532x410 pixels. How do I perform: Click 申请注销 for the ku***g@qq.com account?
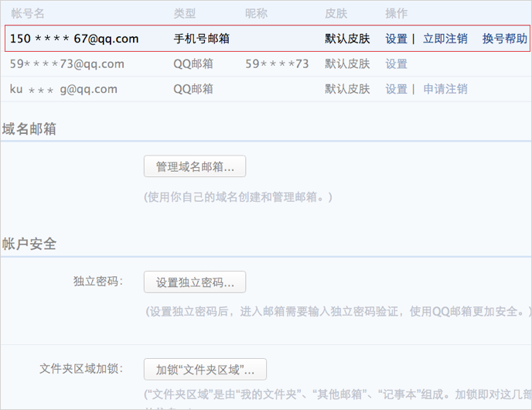pyautogui.click(x=445, y=89)
